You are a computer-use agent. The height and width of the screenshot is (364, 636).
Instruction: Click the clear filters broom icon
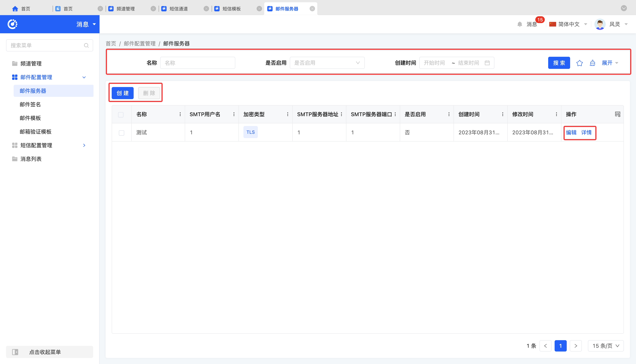(x=592, y=63)
